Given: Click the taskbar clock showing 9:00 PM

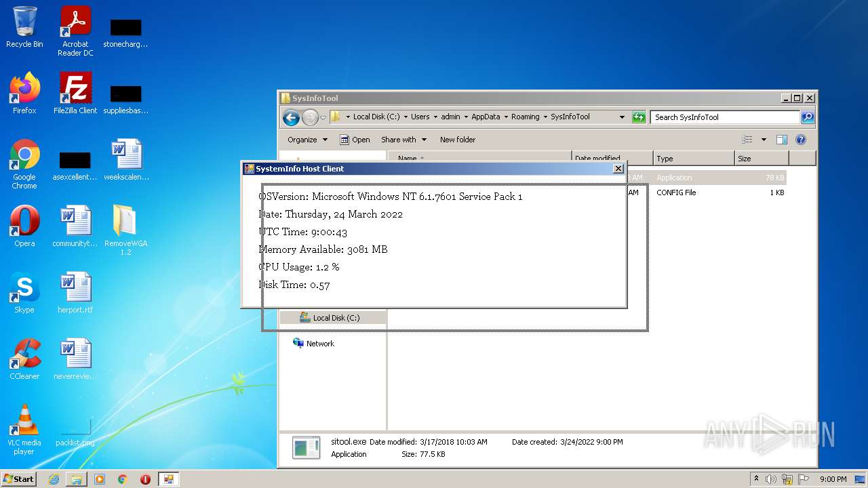Looking at the screenshot, I should 833,479.
